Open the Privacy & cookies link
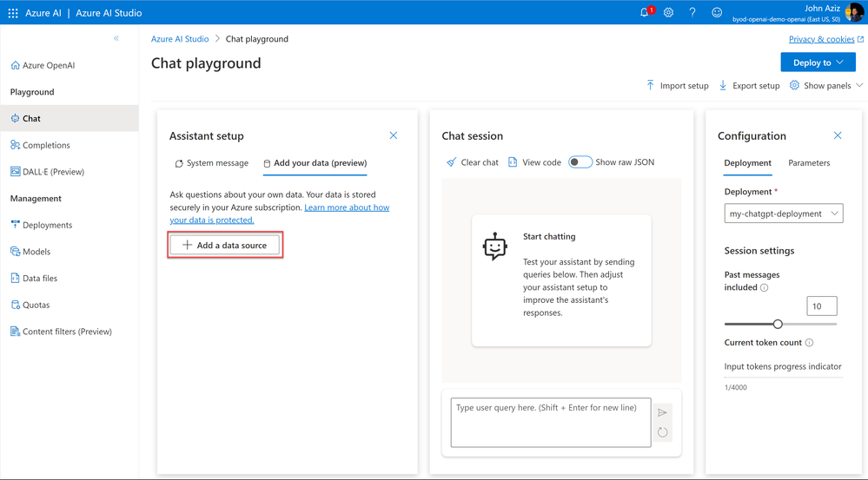 821,39
